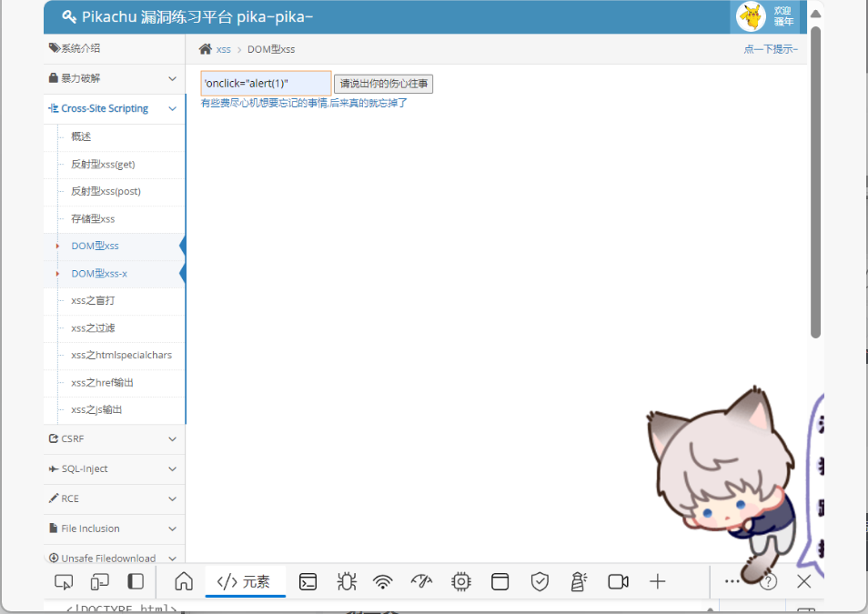Click the home icon in breadcrumb
The height and width of the screenshot is (614, 868).
206,49
